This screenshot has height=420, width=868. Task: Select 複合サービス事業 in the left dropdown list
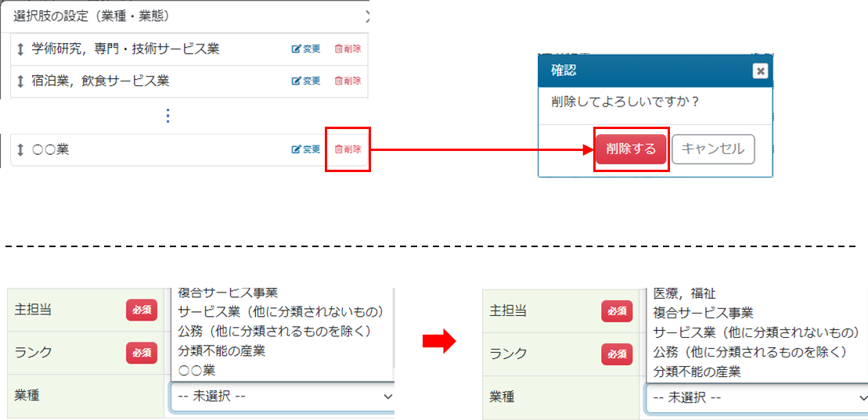228,293
